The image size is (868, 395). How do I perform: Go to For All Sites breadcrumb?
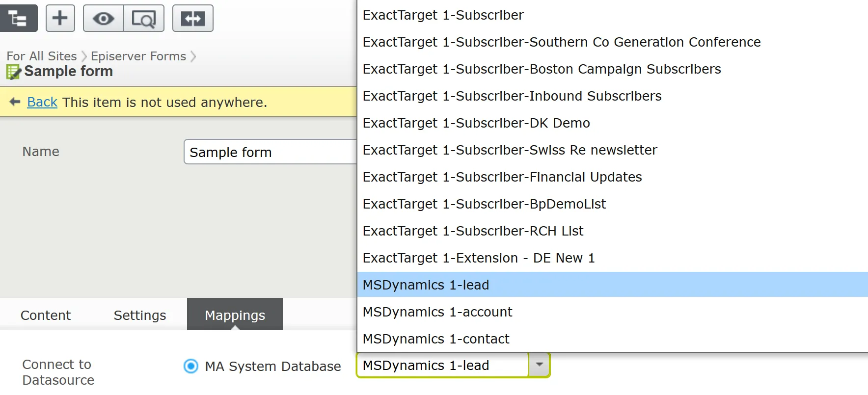pyautogui.click(x=42, y=56)
